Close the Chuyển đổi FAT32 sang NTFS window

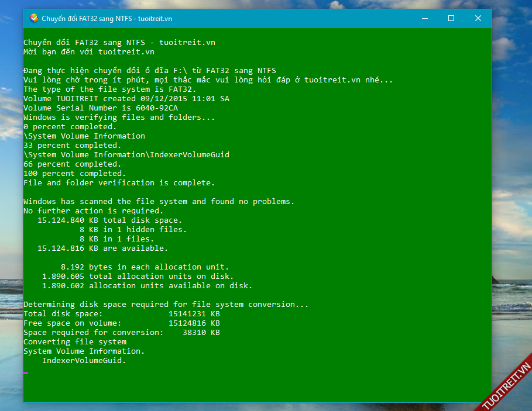pos(478,18)
